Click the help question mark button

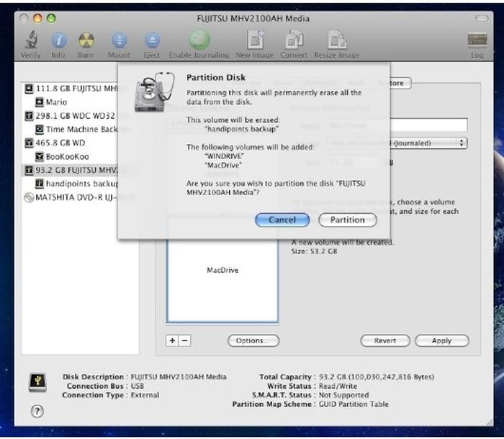pyautogui.click(x=37, y=411)
